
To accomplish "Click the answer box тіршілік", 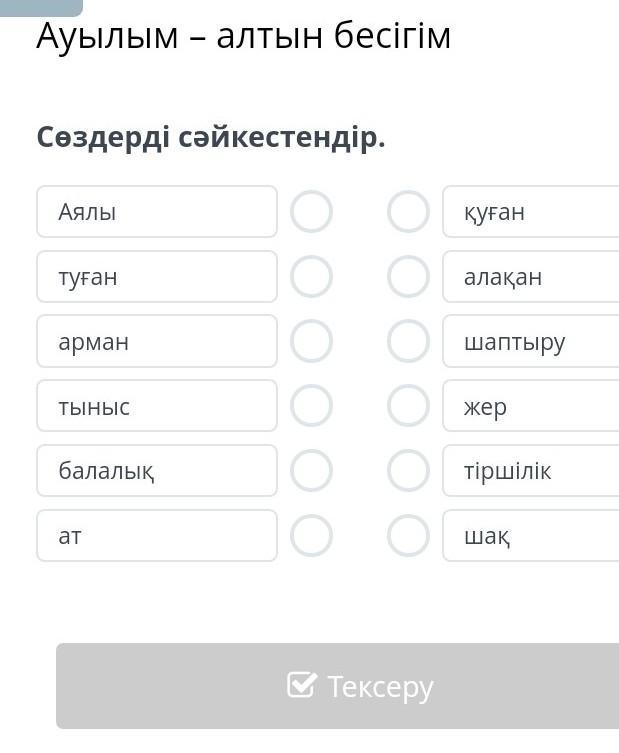I will [530, 470].
